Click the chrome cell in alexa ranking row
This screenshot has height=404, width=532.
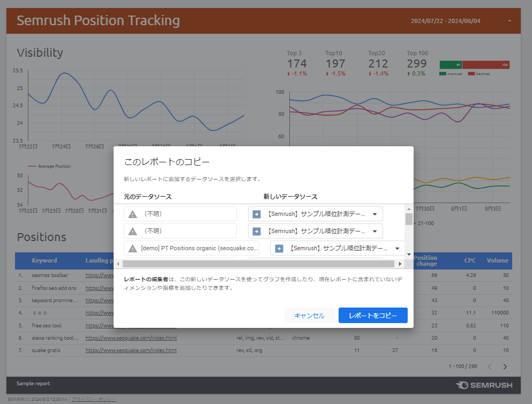pos(301,338)
